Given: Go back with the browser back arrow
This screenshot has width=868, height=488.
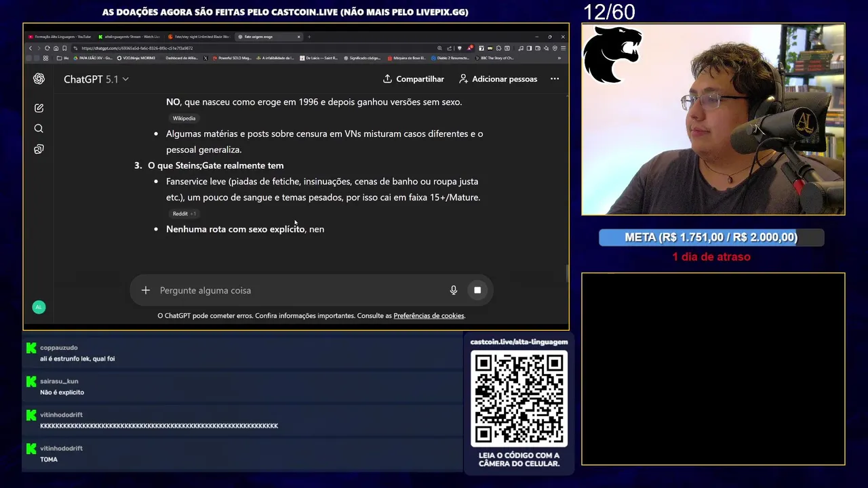Looking at the screenshot, I should pos(31,48).
